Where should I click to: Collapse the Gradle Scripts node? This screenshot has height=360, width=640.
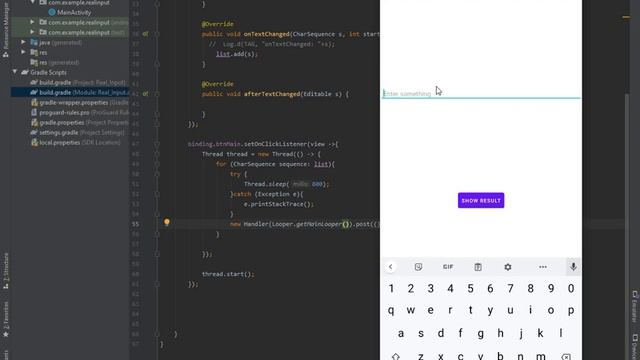pyautogui.click(x=15, y=72)
